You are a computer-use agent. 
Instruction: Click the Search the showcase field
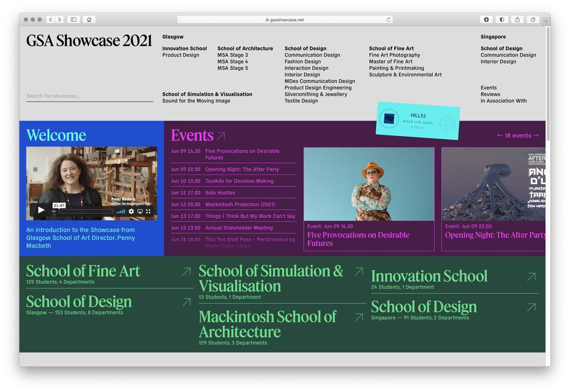tap(90, 96)
